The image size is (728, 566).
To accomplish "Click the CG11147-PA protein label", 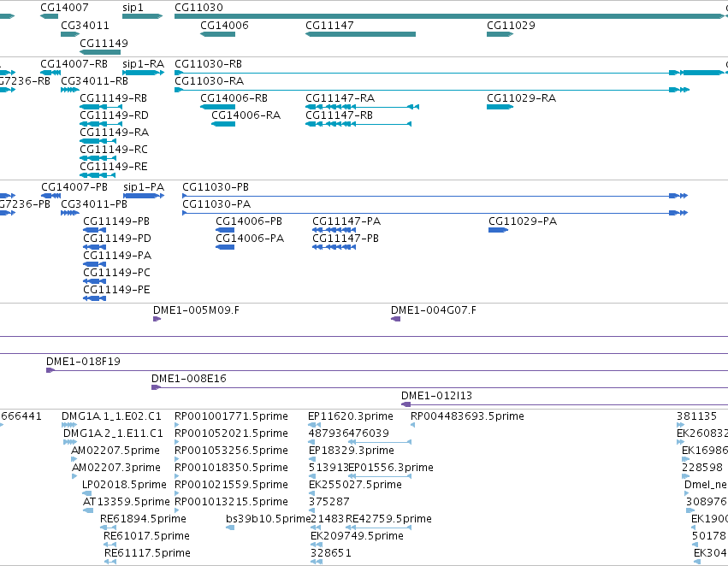I will click(346, 221).
